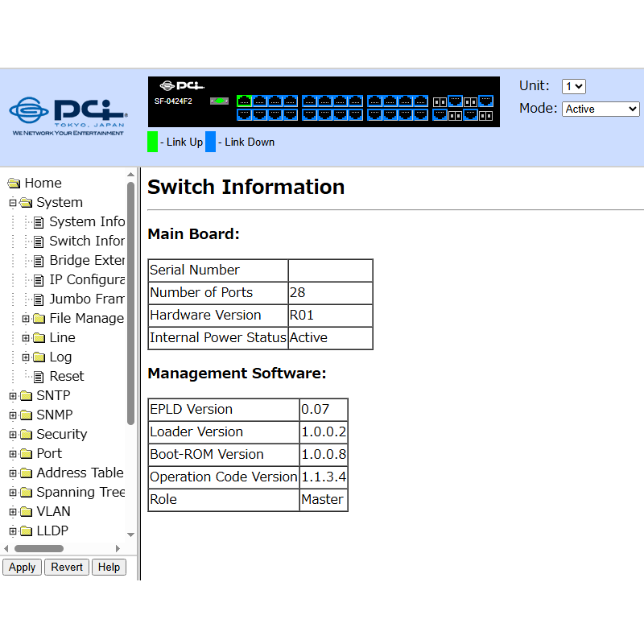The height and width of the screenshot is (644, 644).
Task: Open the Mode dropdown showing Active
Action: point(601,109)
